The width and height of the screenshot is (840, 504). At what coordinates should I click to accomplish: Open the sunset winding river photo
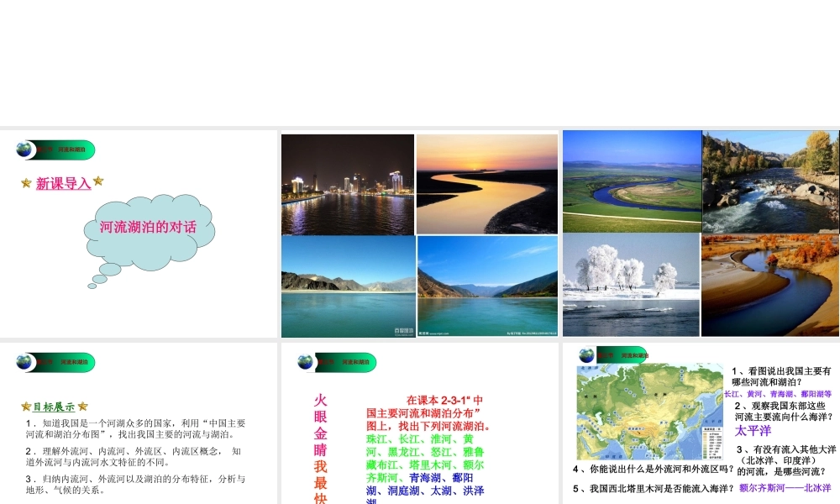(x=487, y=184)
